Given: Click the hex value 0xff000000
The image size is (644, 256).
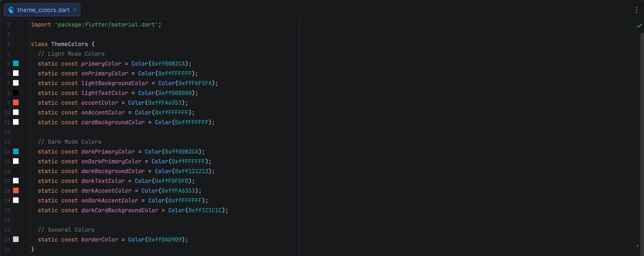Looking at the screenshot, I should pyautogui.click(x=175, y=93).
